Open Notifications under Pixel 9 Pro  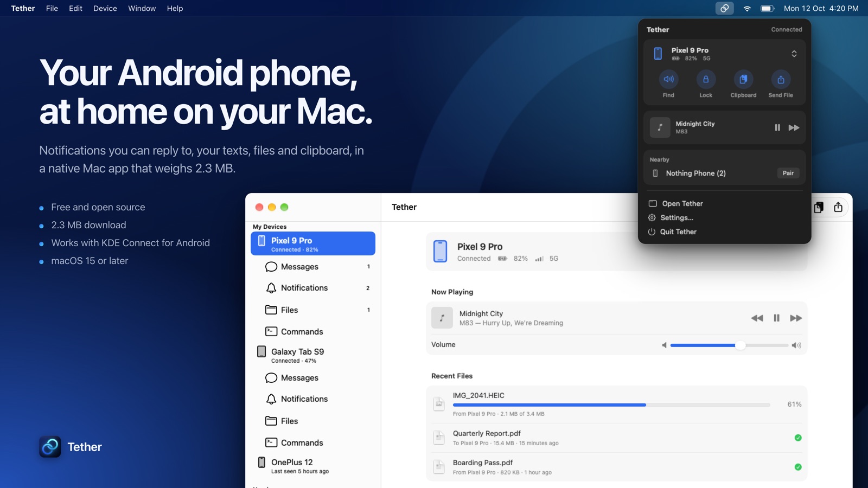pos(313,288)
